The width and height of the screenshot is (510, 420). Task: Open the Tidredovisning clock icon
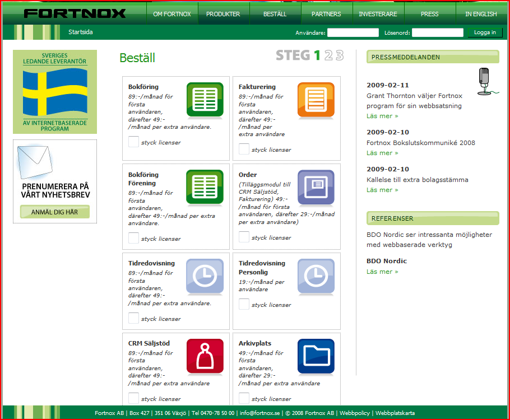[205, 276]
